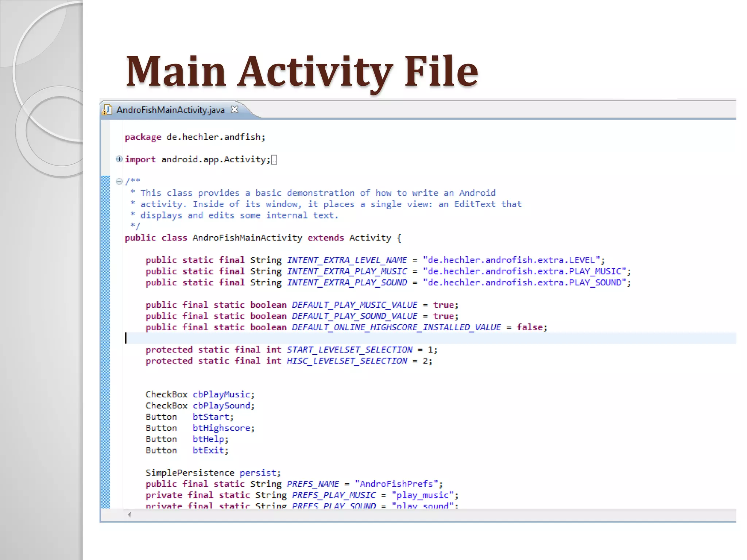Click string "play_music"
Screen dimensions: 747x560
point(422,495)
